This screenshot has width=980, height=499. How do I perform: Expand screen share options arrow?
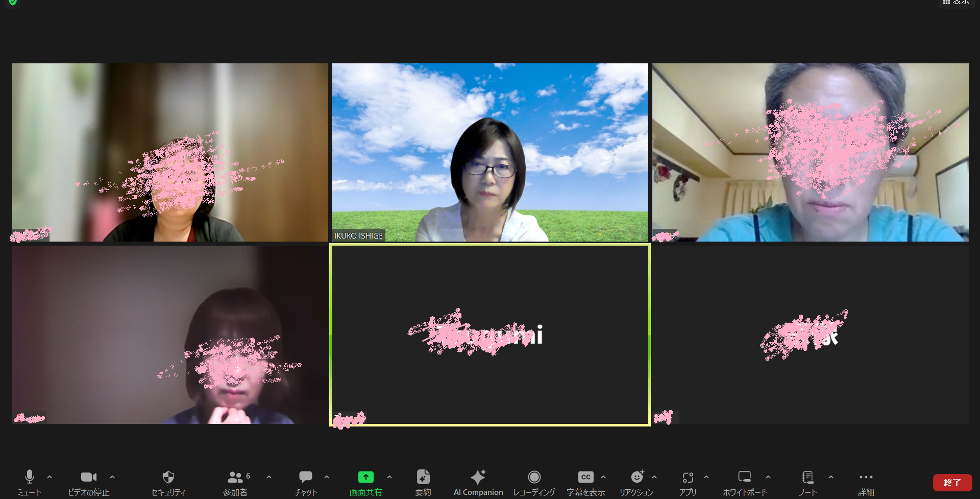[389, 477]
